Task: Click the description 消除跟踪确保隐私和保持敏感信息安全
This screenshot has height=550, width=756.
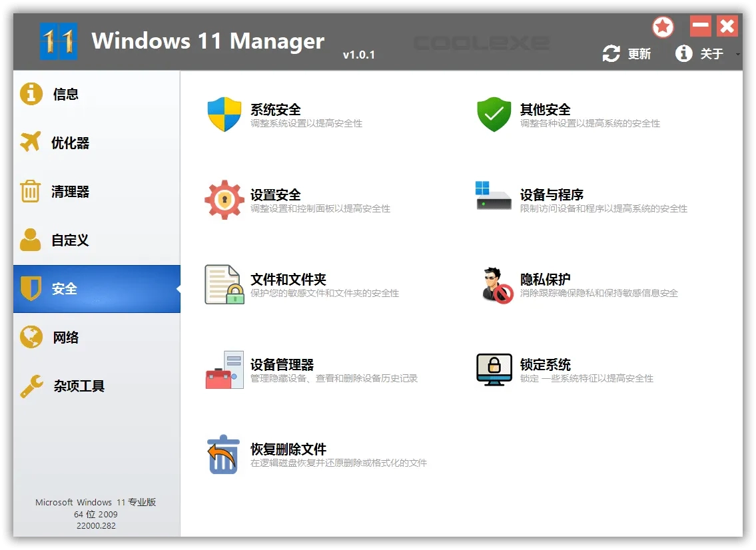Action: (599, 293)
